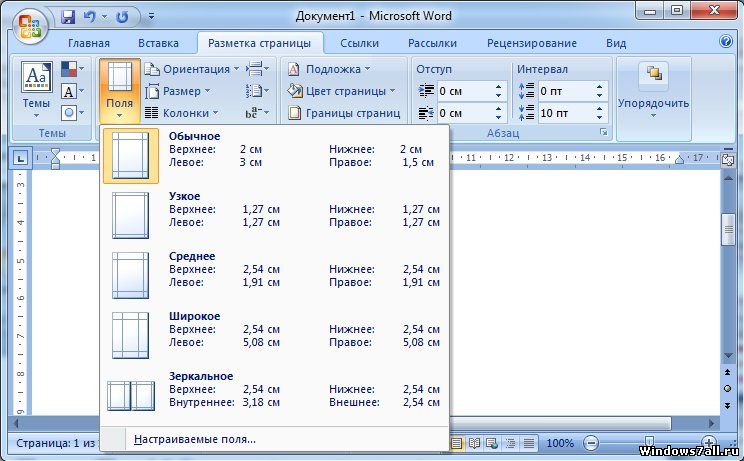This screenshot has height=461, width=744.
Task: Click the spacing after 10 пт field
Action: (x=565, y=113)
